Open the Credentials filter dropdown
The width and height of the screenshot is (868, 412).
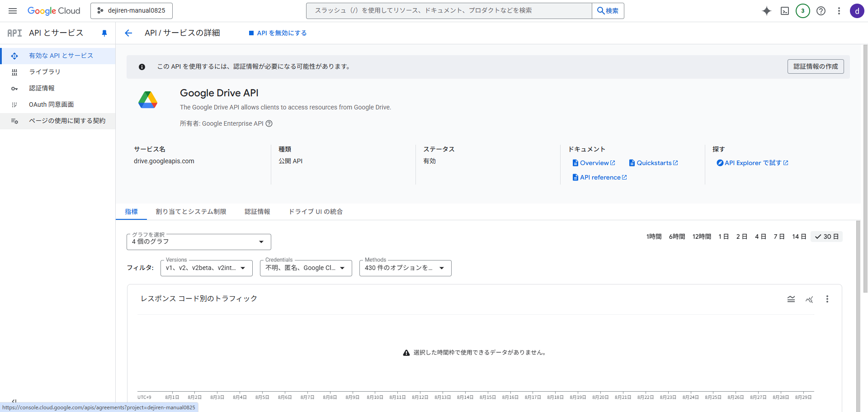click(306, 268)
